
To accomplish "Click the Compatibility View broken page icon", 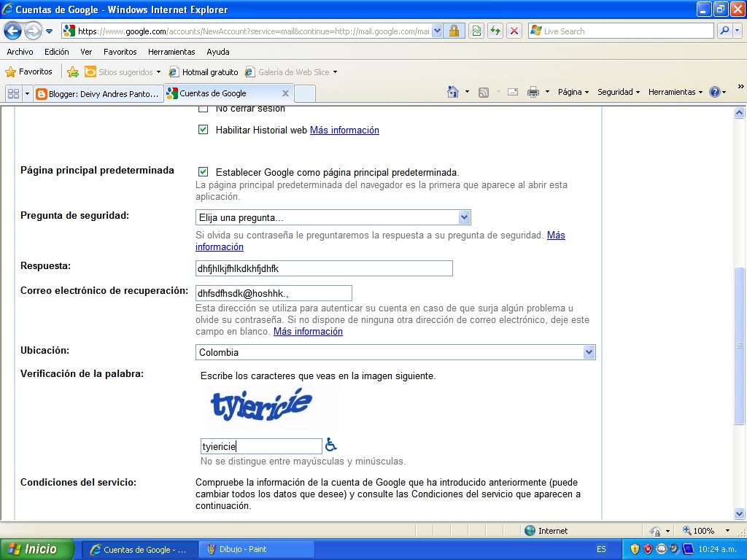I will click(x=476, y=31).
